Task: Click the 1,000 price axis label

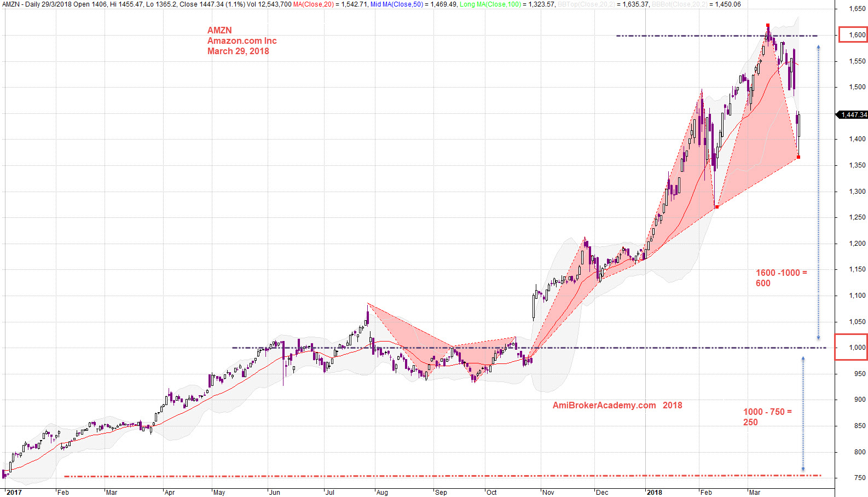Action: click(x=857, y=348)
